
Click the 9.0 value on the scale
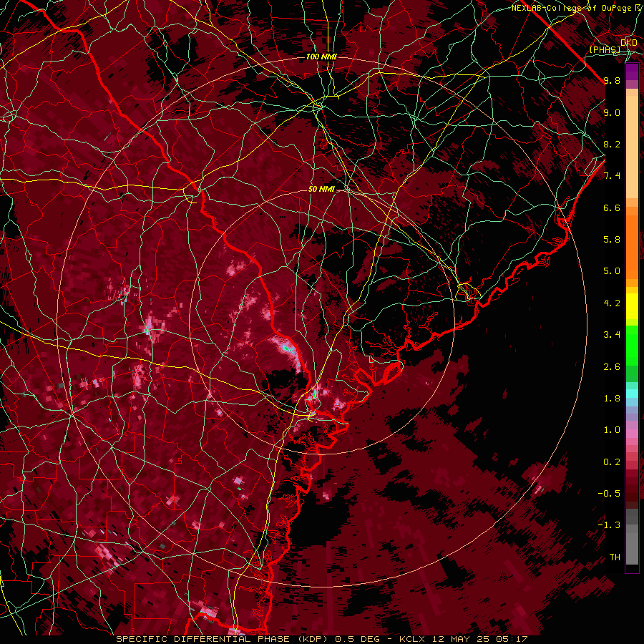[612, 113]
